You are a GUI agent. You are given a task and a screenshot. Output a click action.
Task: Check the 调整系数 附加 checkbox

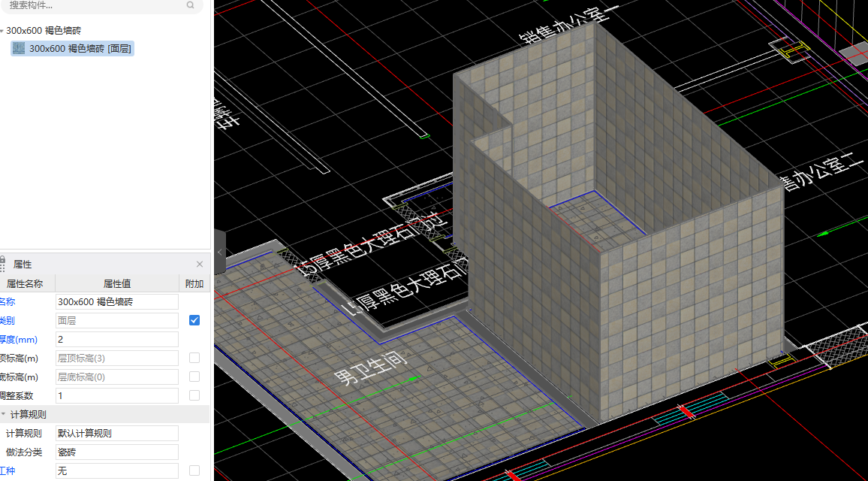tap(194, 395)
